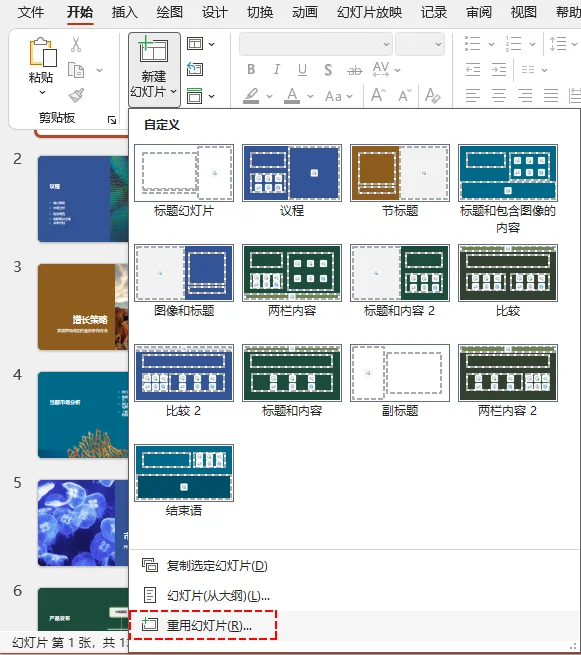Viewport: 581px width, 655px height.
Task: Toggle Align Left paragraph alignment
Action: click(x=473, y=96)
